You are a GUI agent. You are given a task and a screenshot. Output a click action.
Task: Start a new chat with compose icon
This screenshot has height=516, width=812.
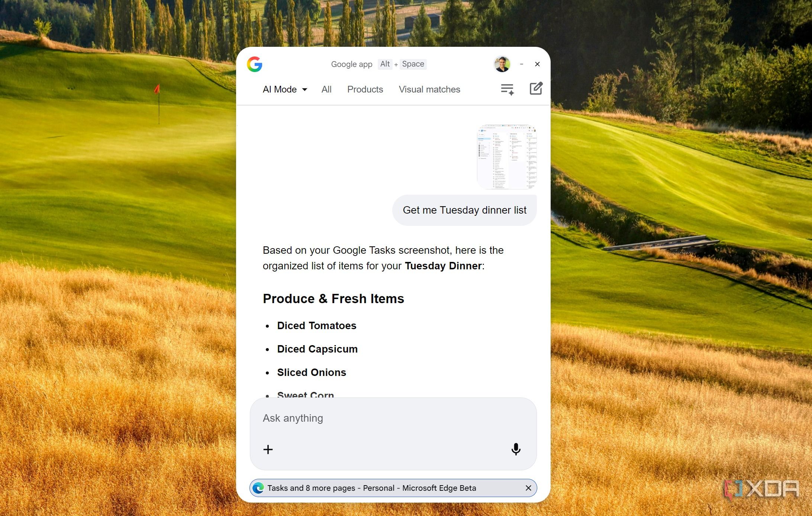click(x=536, y=89)
